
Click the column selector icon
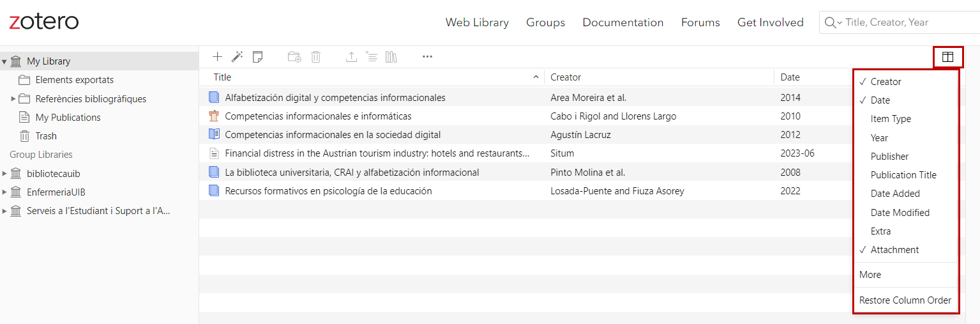point(948,57)
